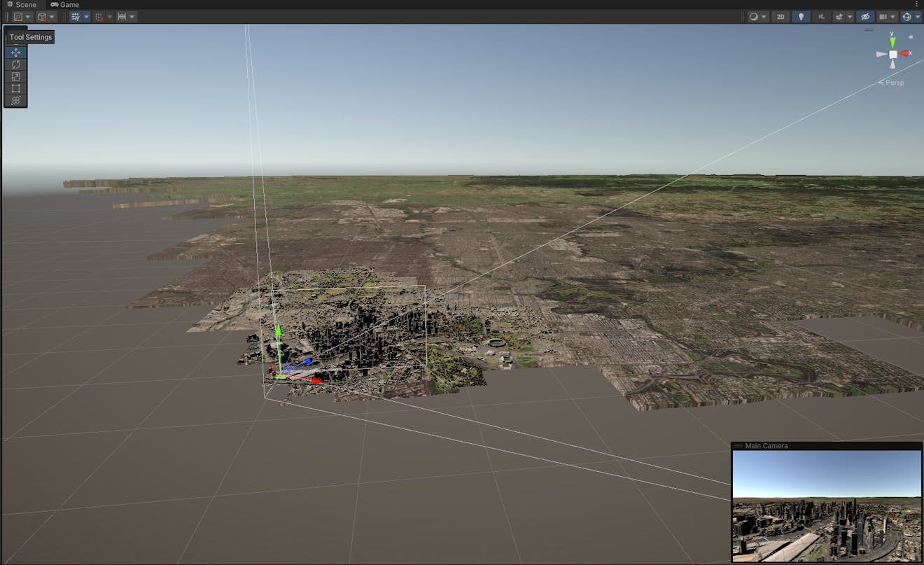This screenshot has width=924, height=565.
Task: Expand the grid visibility dropdown arrow
Action: pos(86,17)
